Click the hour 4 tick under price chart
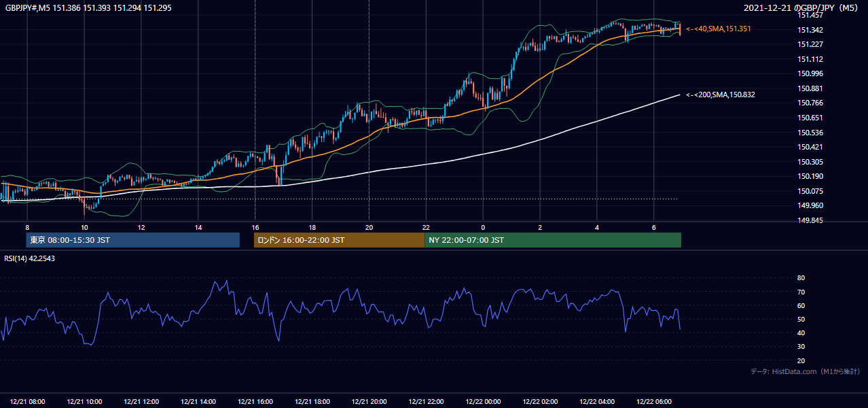Viewport: 868px width, 408px height. [597, 227]
